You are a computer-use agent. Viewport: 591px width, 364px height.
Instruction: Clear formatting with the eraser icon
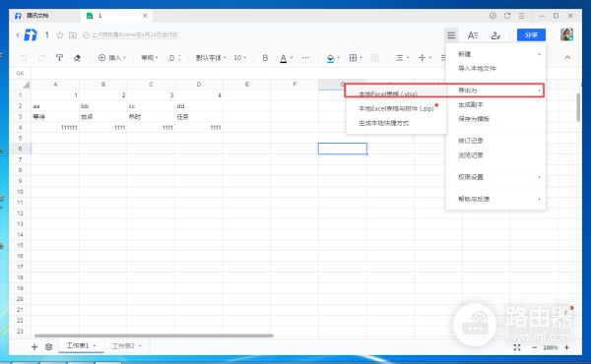tap(77, 58)
